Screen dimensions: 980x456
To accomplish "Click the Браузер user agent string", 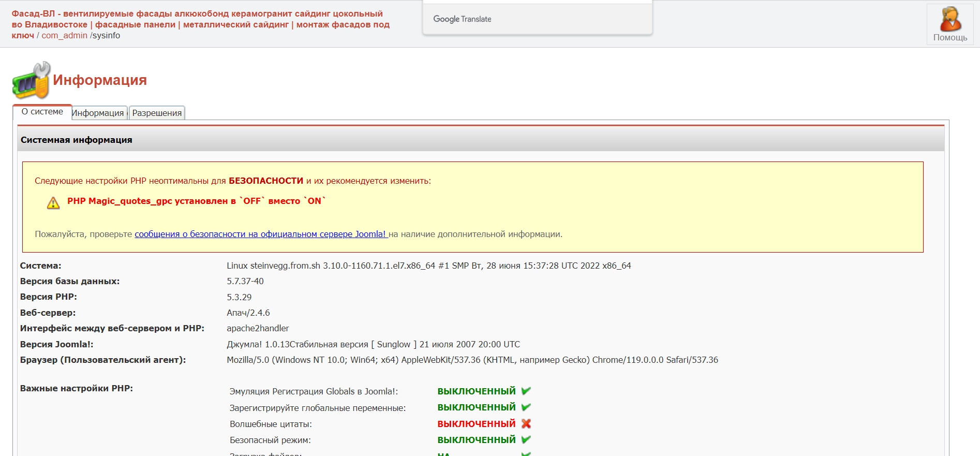I will (x=472, y=360).
